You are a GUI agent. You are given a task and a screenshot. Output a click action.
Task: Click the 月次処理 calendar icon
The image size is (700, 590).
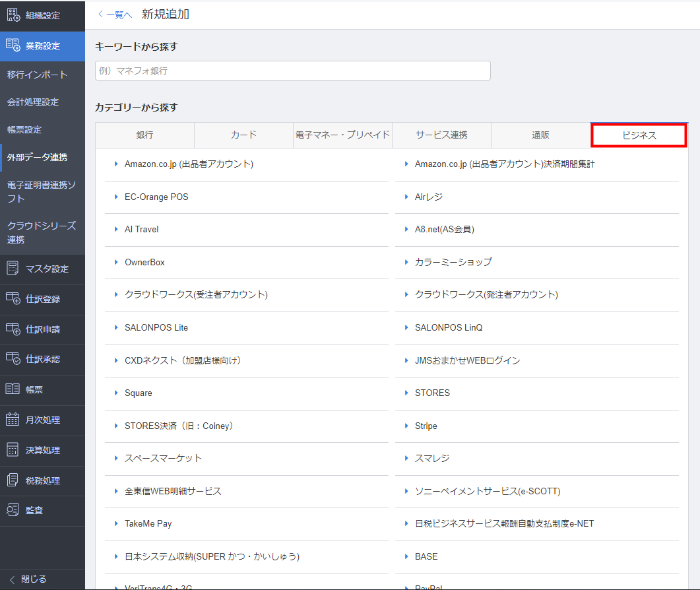(x=13, y=419)
